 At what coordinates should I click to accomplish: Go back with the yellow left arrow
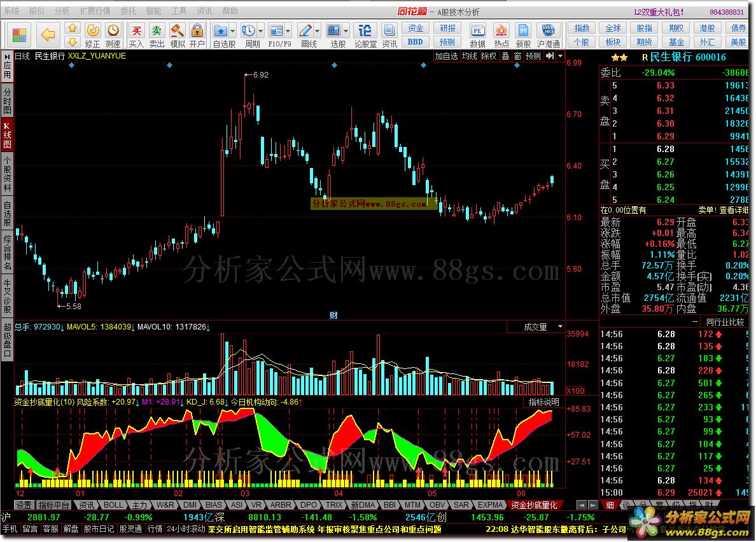pos(48,35)
